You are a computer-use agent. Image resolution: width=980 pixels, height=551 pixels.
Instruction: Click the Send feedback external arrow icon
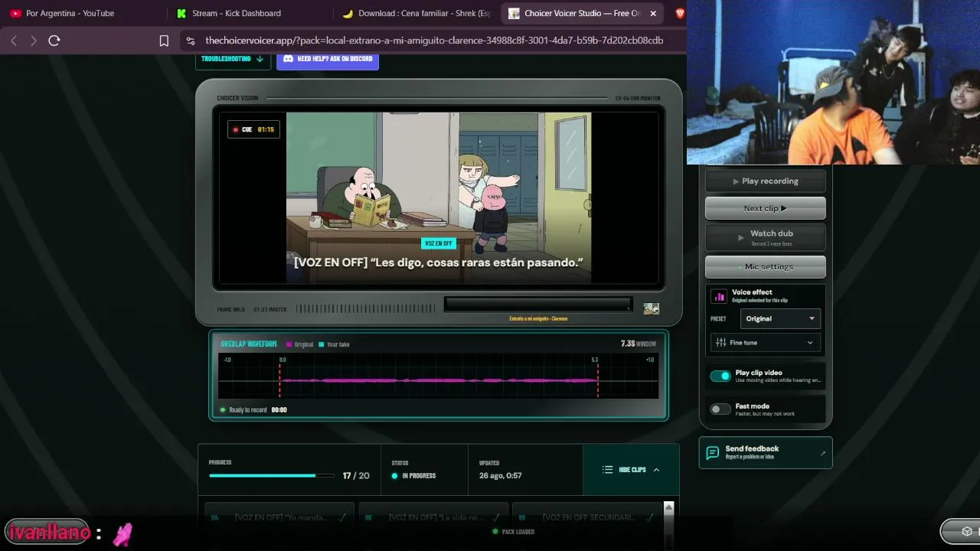[823, 453]
